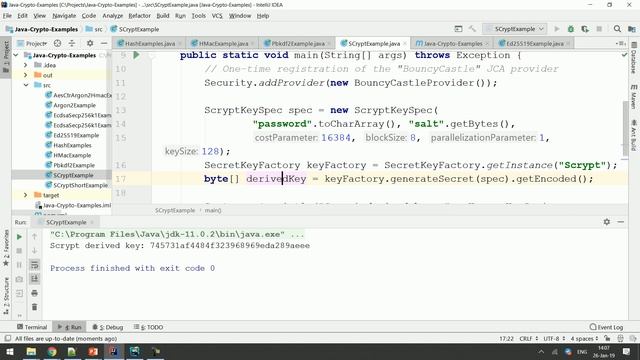Click locate file target icon in Project panel
Screen dimensions: 640x360
58,43
